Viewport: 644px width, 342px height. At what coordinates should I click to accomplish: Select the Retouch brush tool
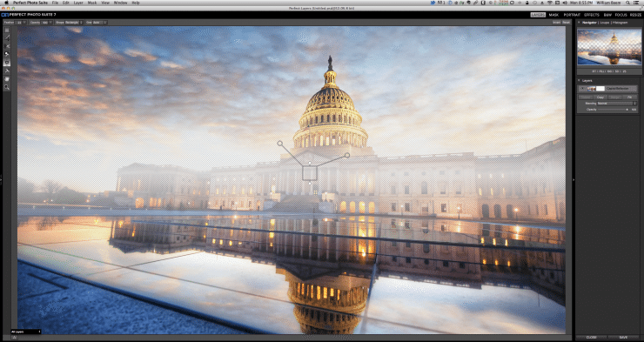7,70
